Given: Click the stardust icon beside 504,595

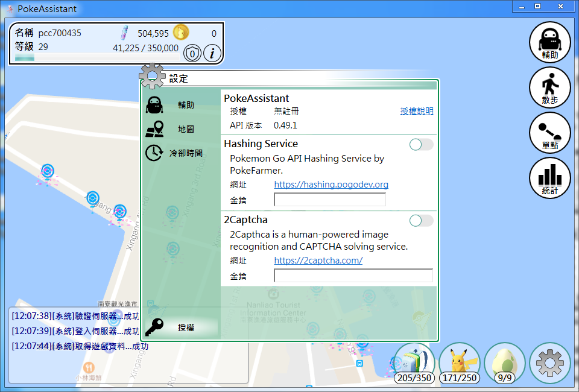Looking at the screenshot, I should (125, 33).
